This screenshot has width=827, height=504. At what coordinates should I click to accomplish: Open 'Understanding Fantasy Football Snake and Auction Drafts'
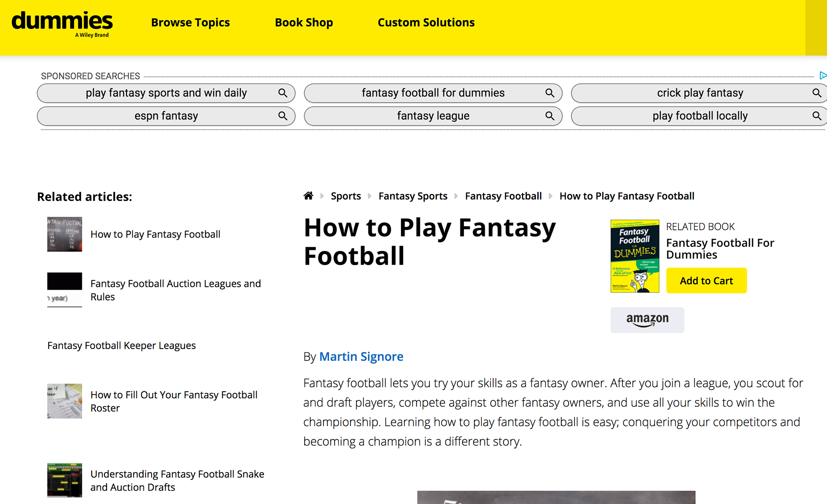click(177, 480)
